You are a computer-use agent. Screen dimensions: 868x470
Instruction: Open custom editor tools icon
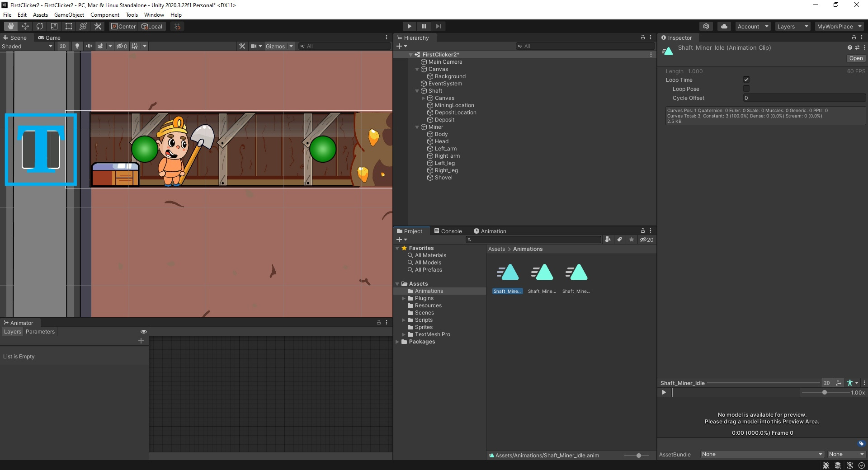pos(98,26)
